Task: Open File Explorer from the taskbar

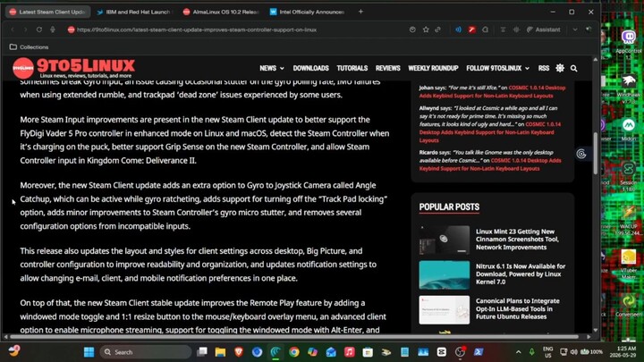Action: coord(220,352)
